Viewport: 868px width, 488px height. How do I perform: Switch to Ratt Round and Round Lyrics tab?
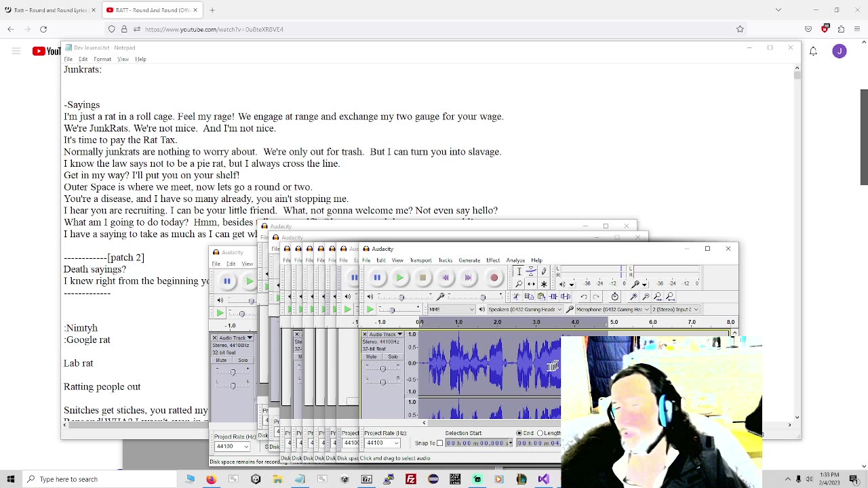coord(50,10)
